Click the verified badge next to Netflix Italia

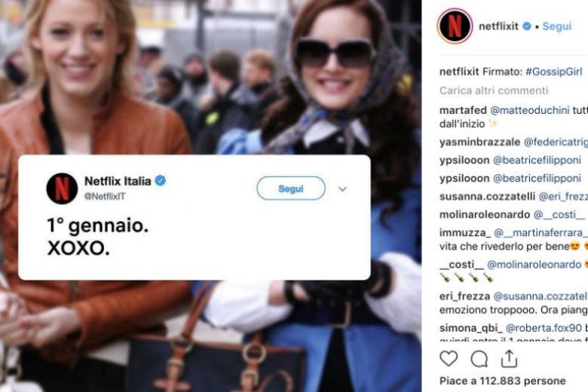(x=161, y=180)
